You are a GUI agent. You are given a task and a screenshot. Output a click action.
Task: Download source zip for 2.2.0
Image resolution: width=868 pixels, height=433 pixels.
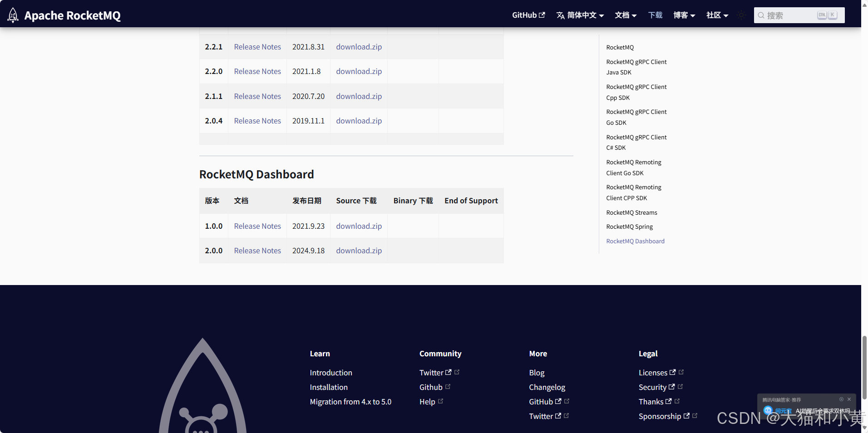(x=359, y=71)
